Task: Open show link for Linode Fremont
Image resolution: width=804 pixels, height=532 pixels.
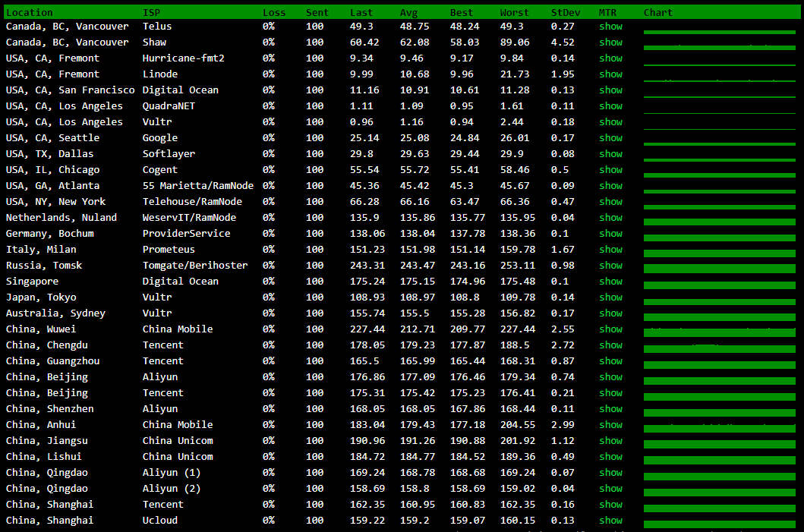Action: [x=610, y=74]
